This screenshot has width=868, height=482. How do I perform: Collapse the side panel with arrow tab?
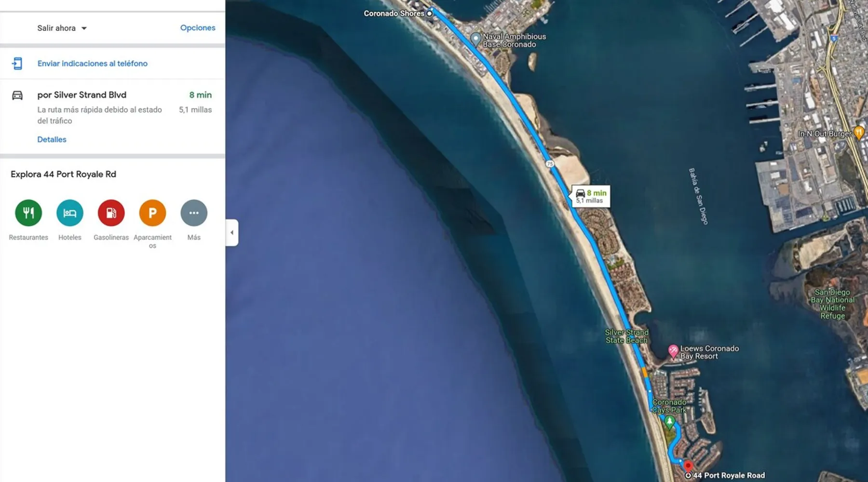(232, 232)
